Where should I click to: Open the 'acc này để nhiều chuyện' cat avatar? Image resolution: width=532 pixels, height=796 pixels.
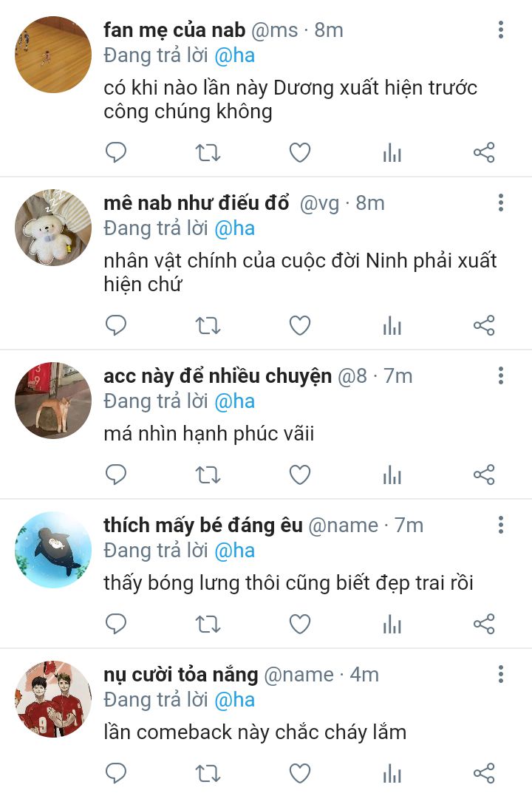click(x=53, y=401)
